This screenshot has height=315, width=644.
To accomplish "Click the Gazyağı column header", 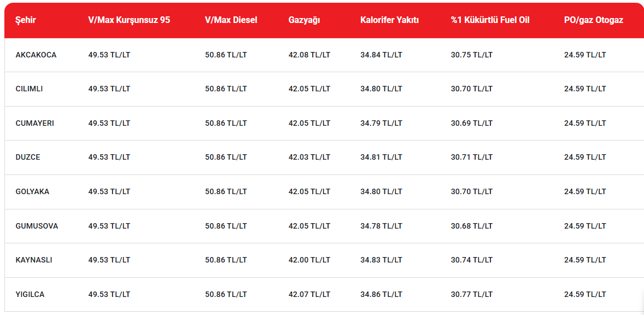I will [304, 20].
